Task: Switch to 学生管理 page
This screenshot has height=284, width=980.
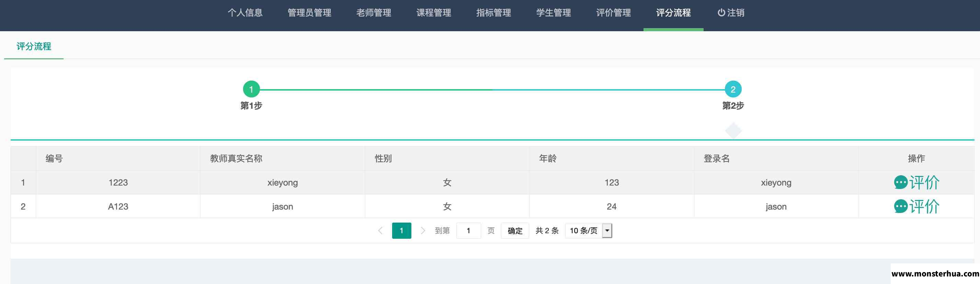Action: click(554, 13)
